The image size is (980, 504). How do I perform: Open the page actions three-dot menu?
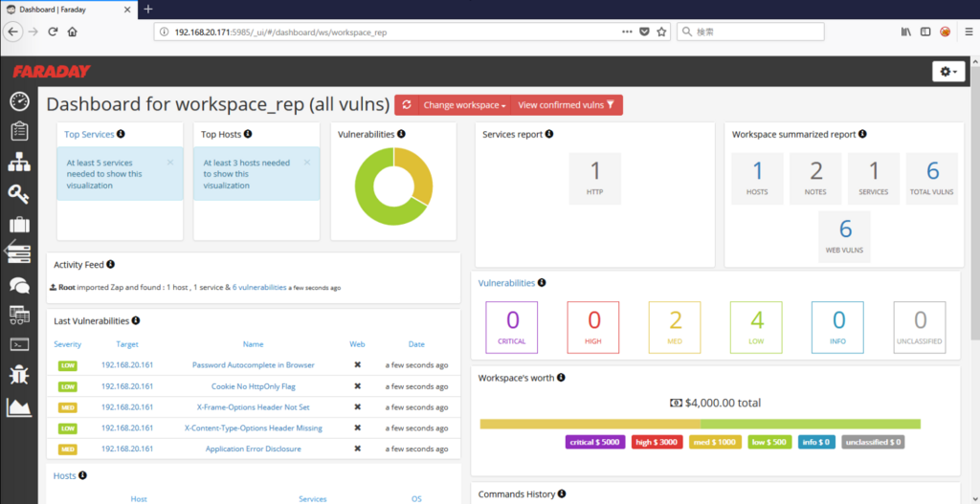[628, 32]
